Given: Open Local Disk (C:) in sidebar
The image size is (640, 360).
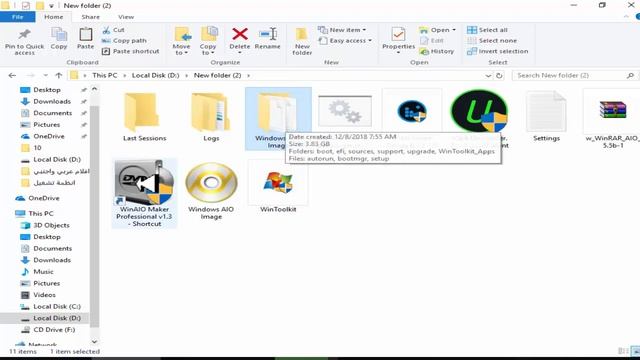Looking at the screenshot, I should tap(57, 307).
